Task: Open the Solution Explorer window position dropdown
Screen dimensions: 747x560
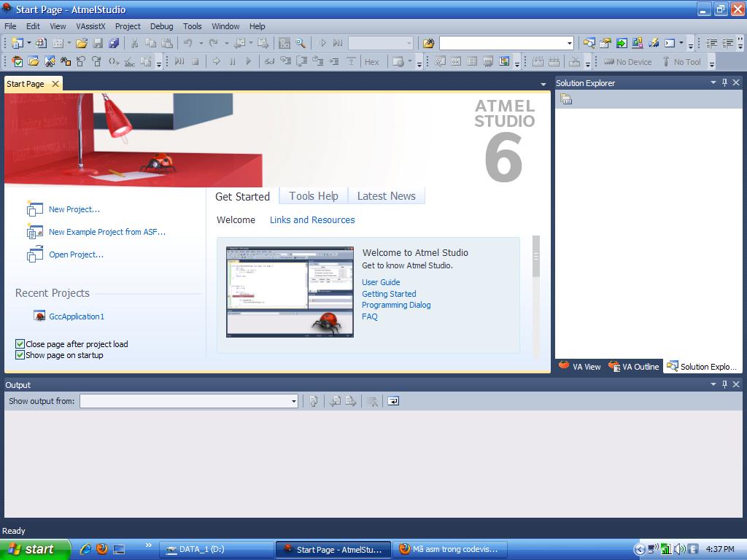Action: click(x=713, y=82)
